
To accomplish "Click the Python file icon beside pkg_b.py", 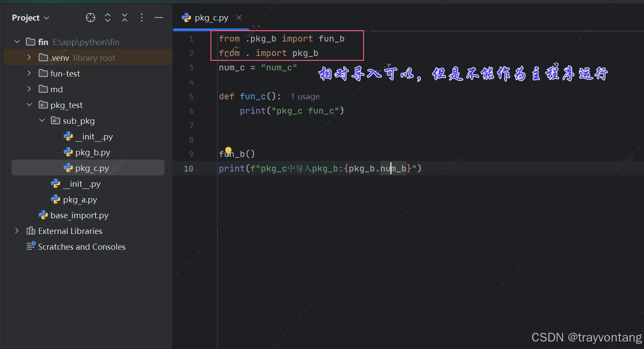I will [68, 152].
